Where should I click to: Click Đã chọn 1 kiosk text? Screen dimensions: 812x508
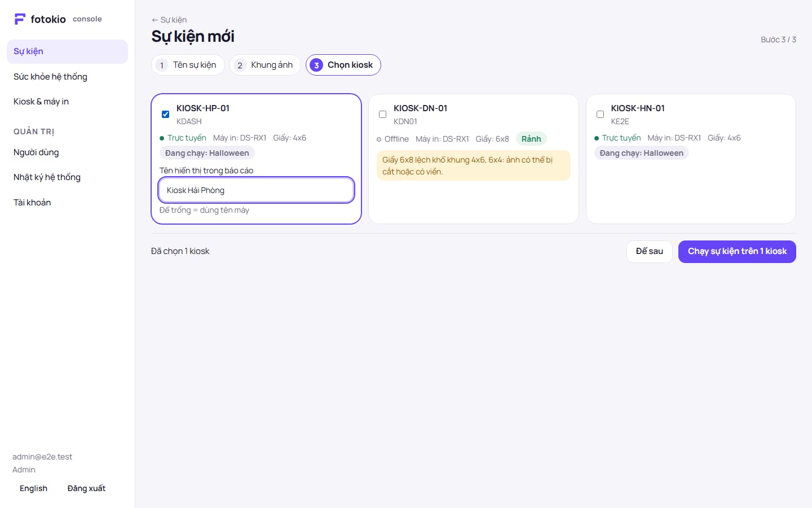[x=180, y=251]
